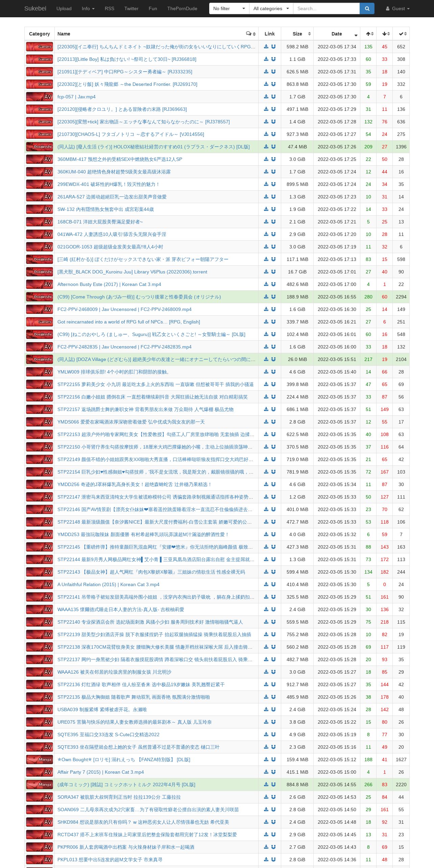Open magnet link for FC2-PPV-2468009 row
Viewport: 434px width, 868px height.
[273, 309]
